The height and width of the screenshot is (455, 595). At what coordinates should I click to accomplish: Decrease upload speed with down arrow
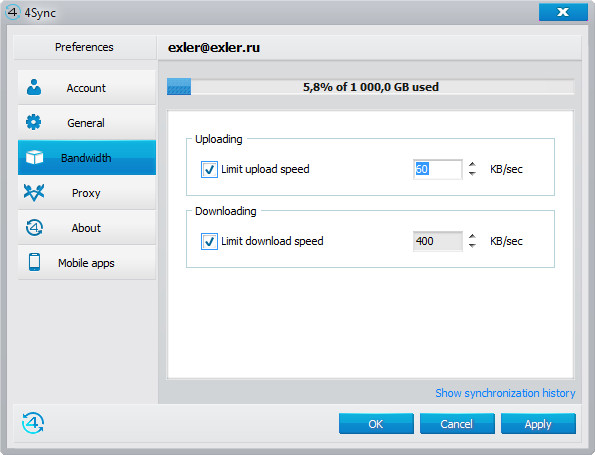point(472,173)
